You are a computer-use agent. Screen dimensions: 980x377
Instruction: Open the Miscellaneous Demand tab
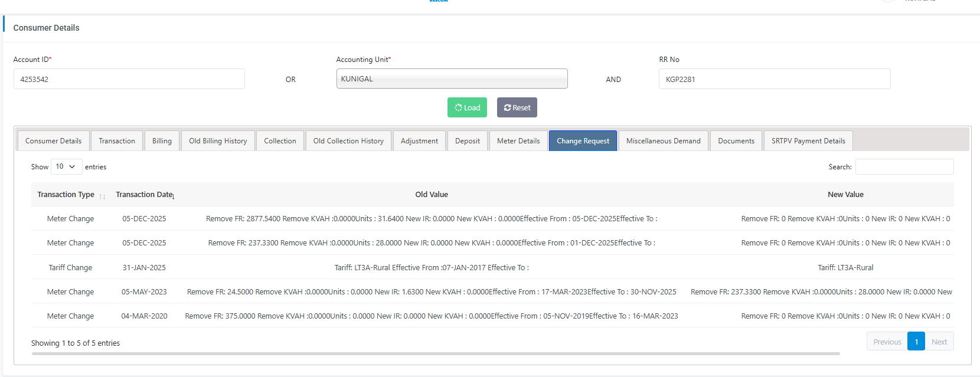tap(664, 141)
